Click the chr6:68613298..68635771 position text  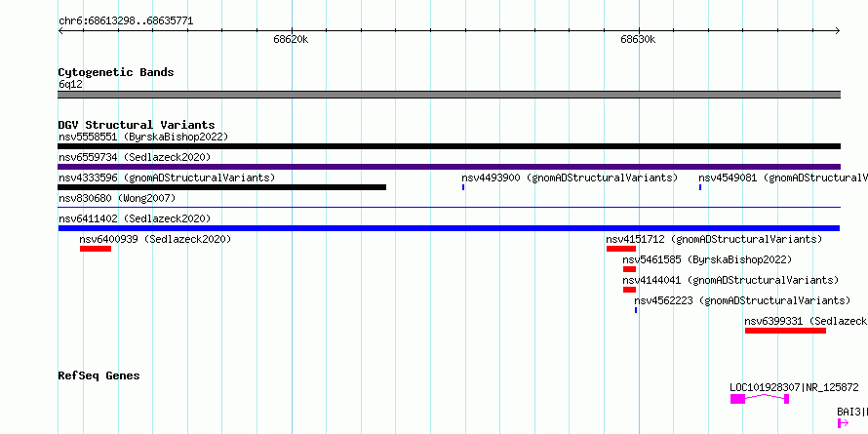click(126, 21)
